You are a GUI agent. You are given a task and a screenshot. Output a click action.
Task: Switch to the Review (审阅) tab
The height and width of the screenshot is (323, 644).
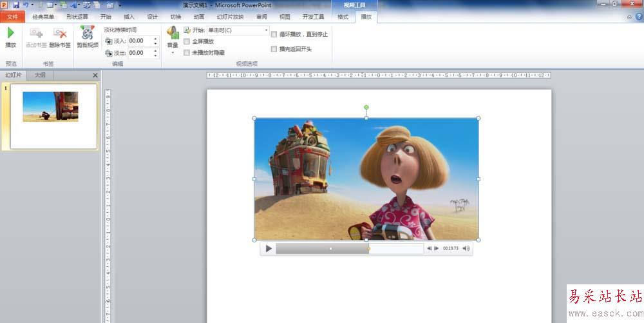pyautogui.click(x=261, y=17)
